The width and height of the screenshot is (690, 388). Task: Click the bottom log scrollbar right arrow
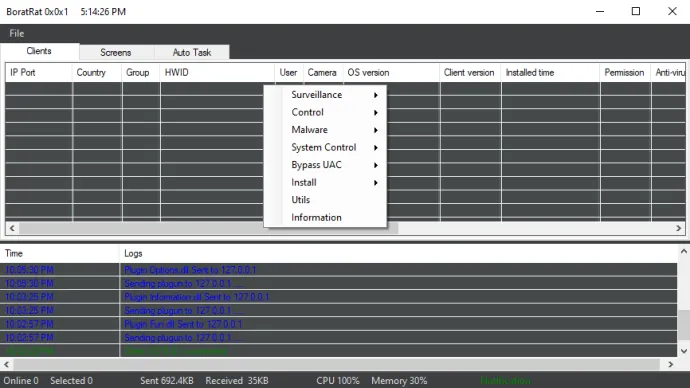tap(671, 364)
